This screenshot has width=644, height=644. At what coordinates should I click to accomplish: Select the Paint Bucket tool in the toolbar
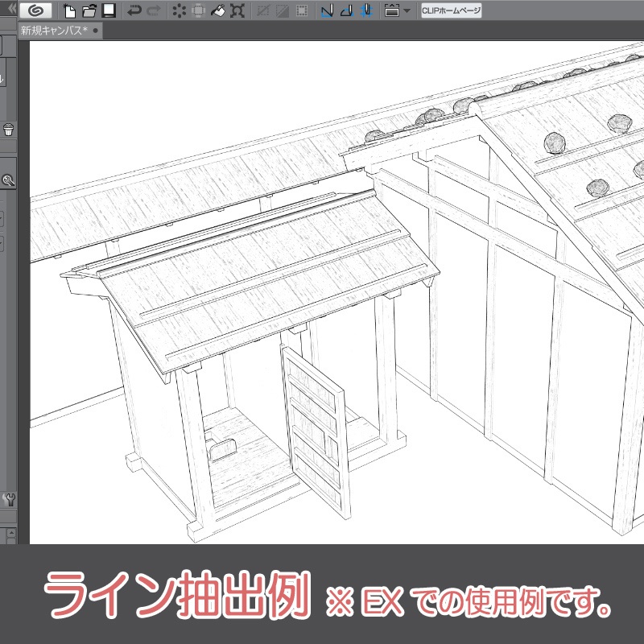pos(218,10)
